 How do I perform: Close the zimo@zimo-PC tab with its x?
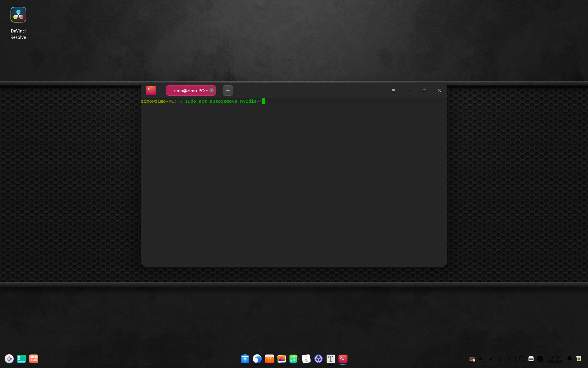click(x=212, y=90)
